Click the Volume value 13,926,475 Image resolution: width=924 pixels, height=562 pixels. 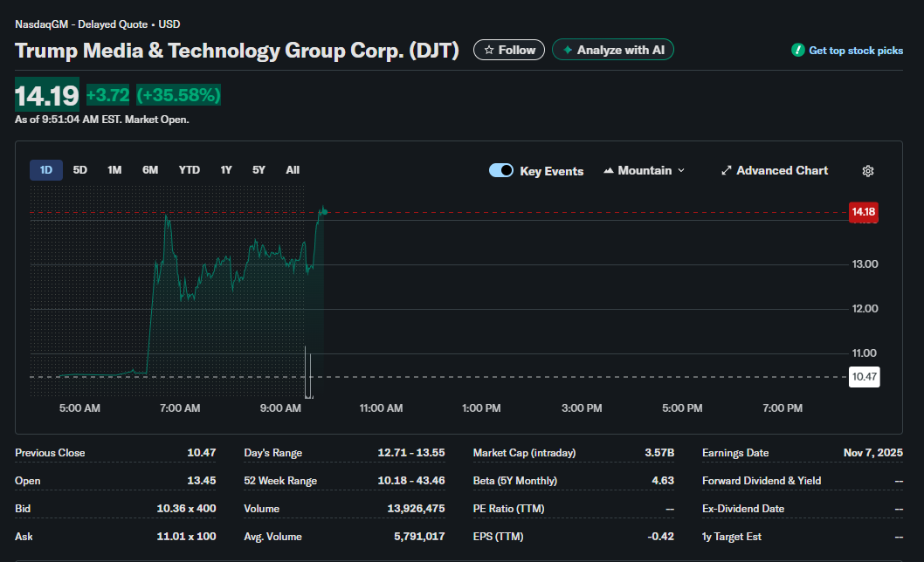416,509
